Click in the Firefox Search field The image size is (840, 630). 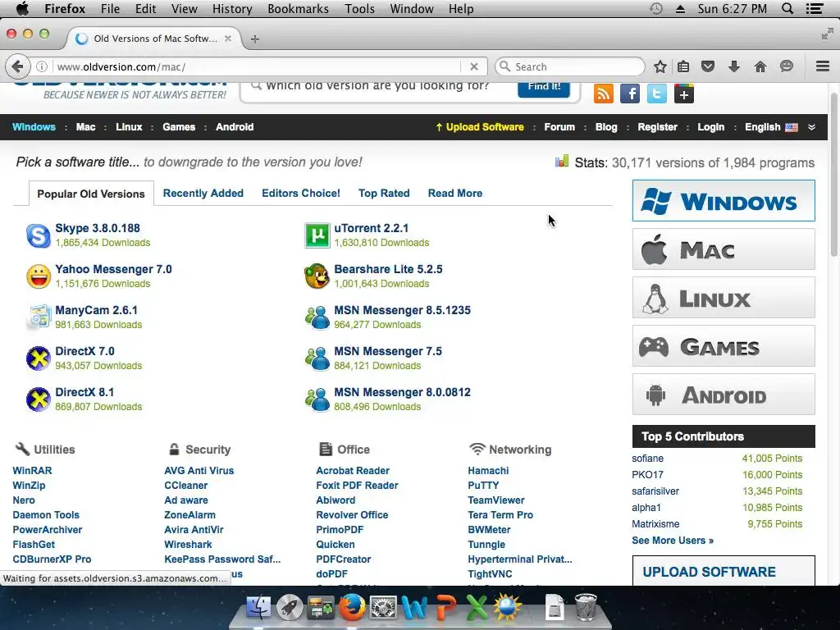point(571,66)
